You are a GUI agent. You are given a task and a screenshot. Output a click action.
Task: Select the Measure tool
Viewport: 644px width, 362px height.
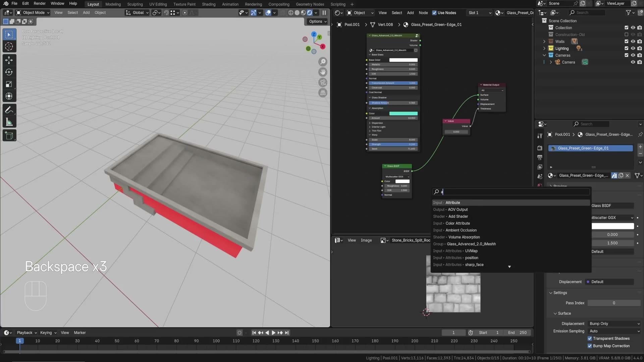pyautogui.click(x=9, y=122)
